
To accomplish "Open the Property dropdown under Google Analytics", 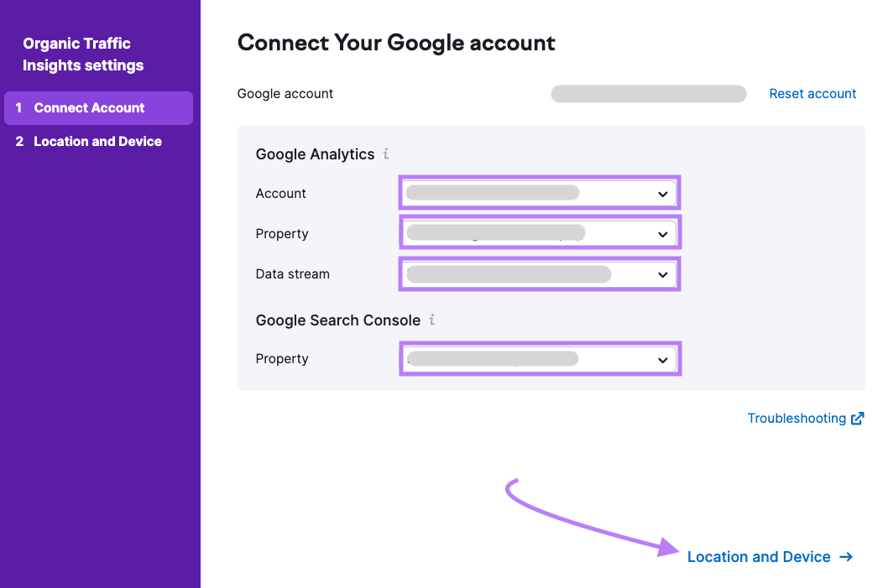I will 539,232.
